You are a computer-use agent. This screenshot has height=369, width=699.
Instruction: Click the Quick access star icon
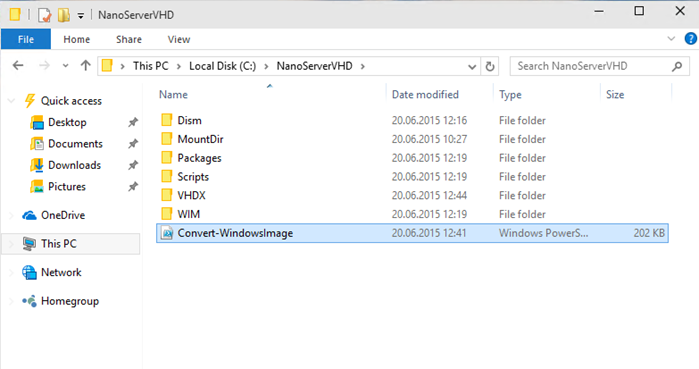(29, 101)
